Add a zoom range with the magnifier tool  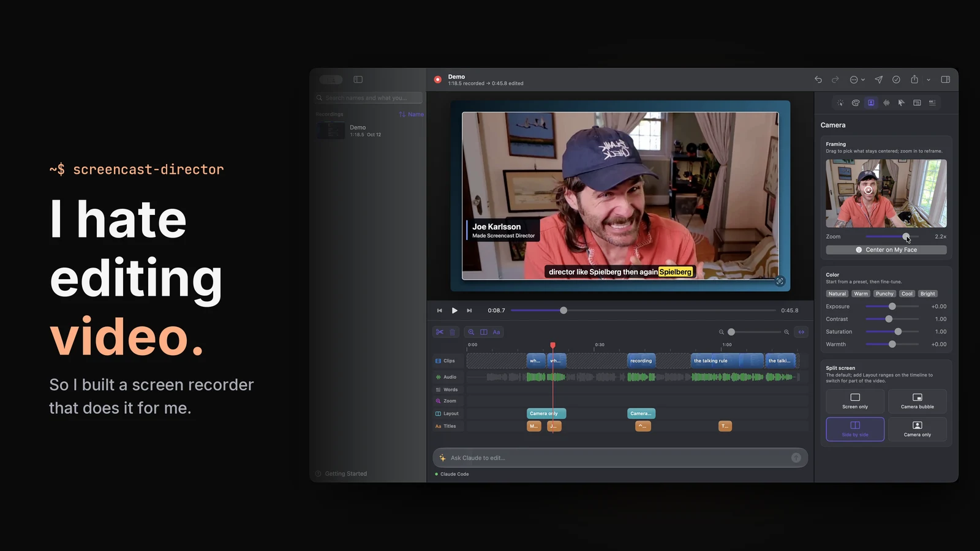471,332
